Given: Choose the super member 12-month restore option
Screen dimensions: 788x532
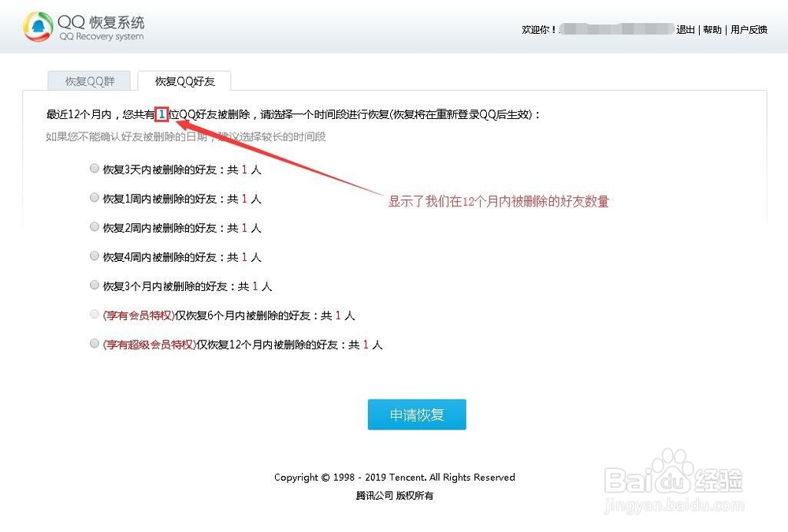Looking at the screenshot, I should click(94, 344).
